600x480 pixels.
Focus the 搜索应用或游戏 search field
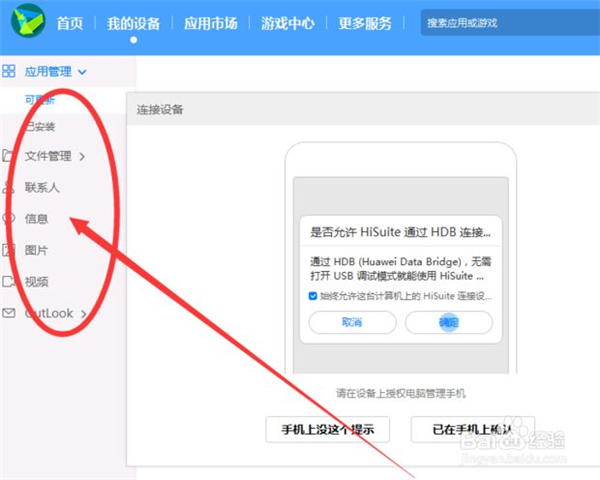click(510, 23)
